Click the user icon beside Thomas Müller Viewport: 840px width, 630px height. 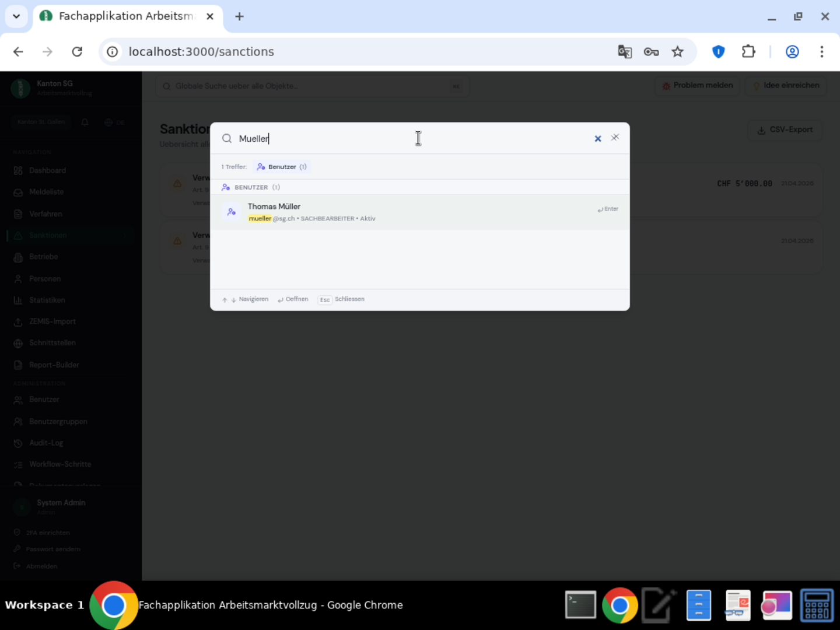[x=232, y=212]
